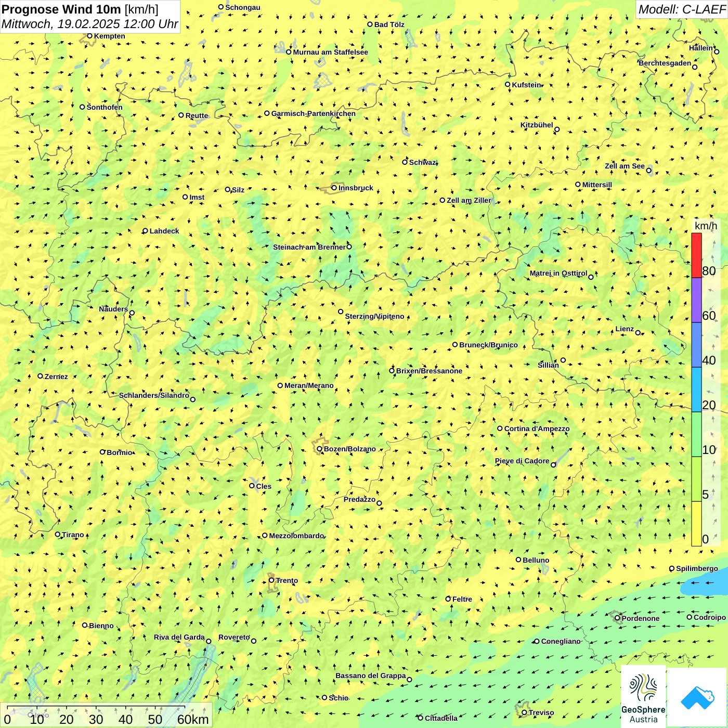The height and width of the screenshot is (728, 728).
Task: Click the Bozen/Bolzano city marker
Action: point(320,449)
